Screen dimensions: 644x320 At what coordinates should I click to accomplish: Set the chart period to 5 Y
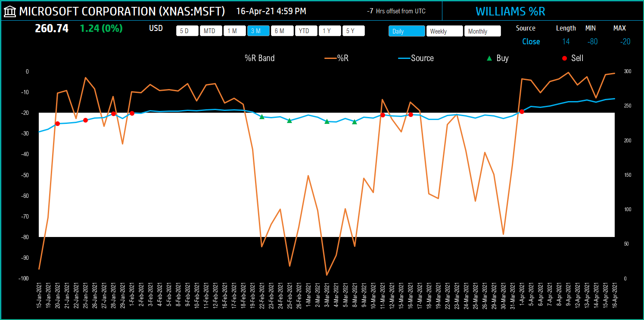pos(354,31)
